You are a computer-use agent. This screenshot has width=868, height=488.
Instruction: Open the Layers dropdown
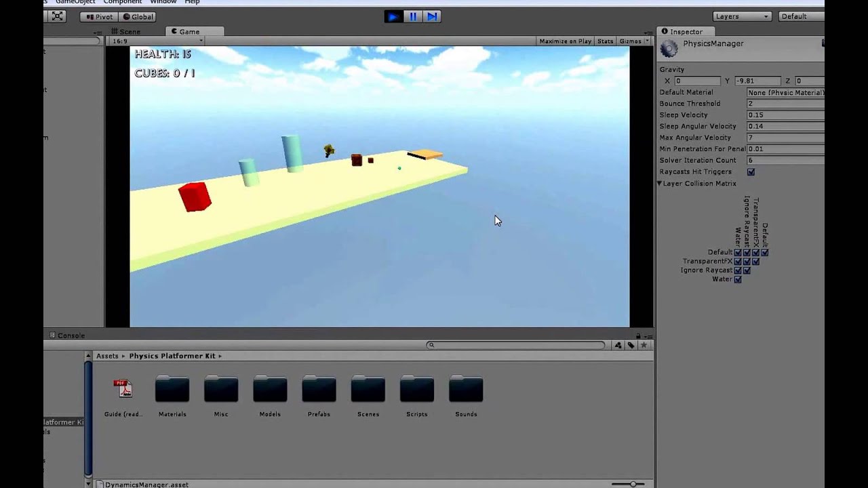[743, 16]
